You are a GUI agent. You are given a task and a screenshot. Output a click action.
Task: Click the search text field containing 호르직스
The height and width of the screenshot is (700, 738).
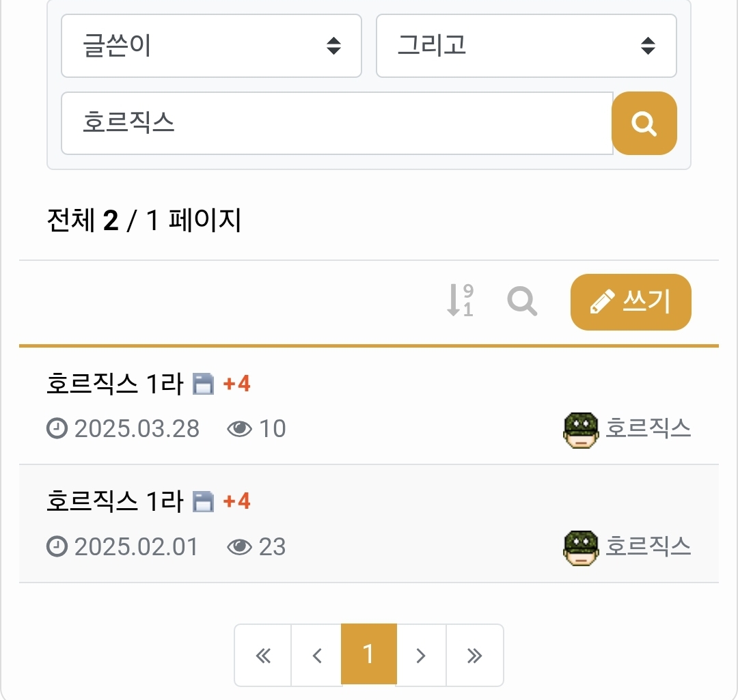point(336,124)
